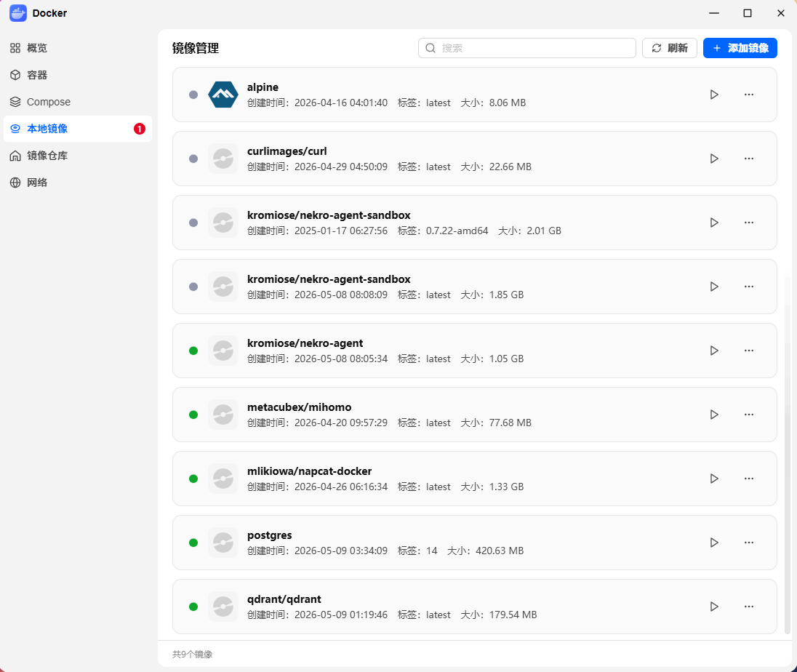
Task: Run the kromiose/nekro-agent image
Action: [x=714, y=351]
